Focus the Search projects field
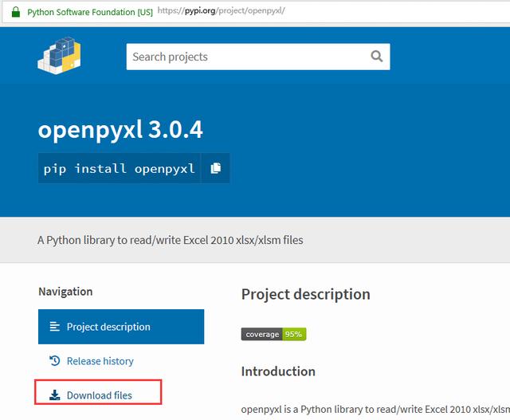 [258, 57]
